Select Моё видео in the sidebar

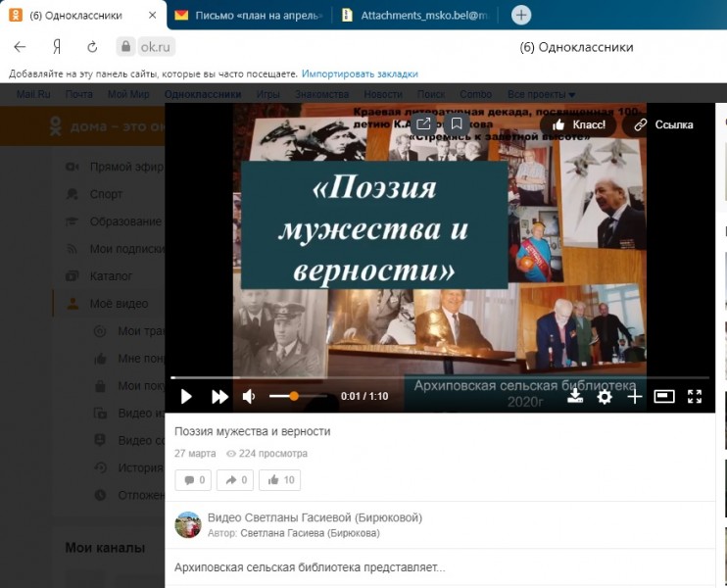[x=119, y=303]
